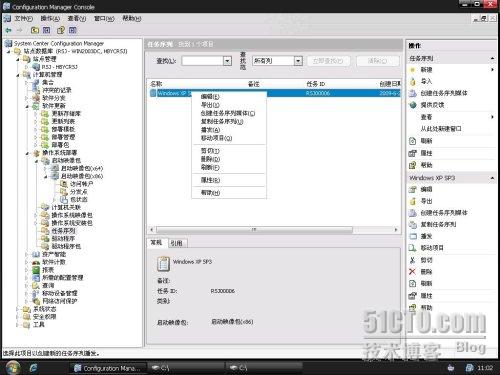Screen dimensions: 500x375
Task: Open the Windows Start orb
Action: pos(13,368)
